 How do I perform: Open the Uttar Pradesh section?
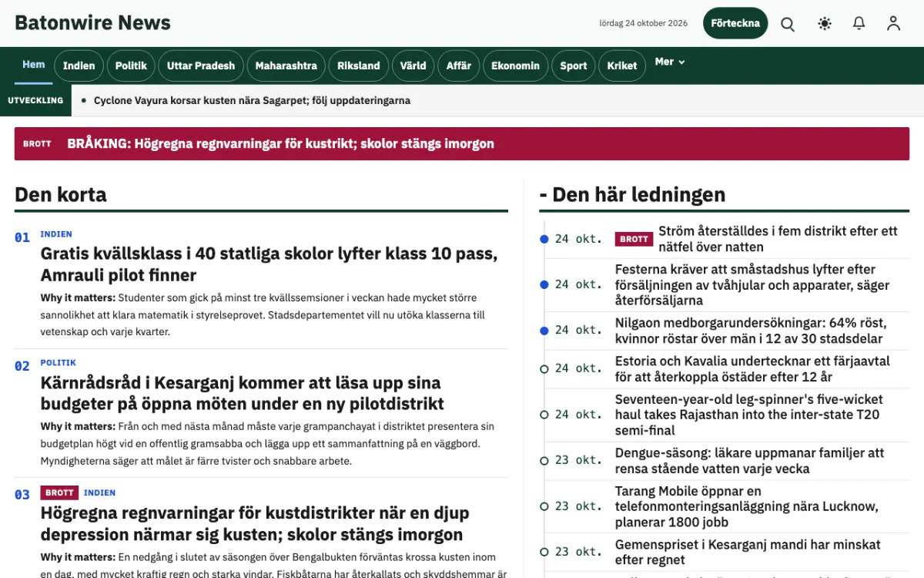[x=201, y=66]
